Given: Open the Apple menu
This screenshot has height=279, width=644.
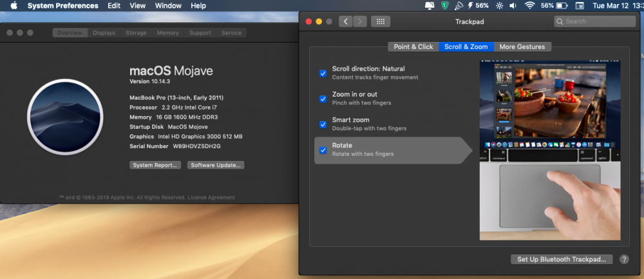Looking at the screenshot, I should click(14, 5).
